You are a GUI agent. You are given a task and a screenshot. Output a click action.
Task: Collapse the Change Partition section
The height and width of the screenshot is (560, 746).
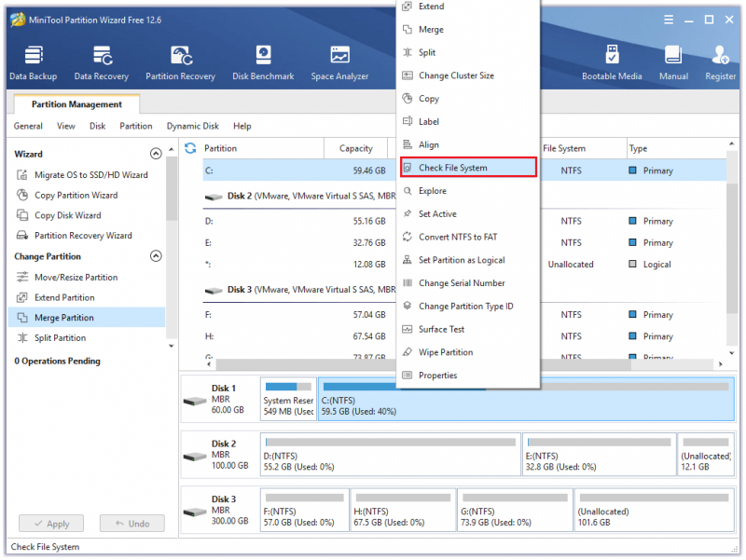click(156, 256)
